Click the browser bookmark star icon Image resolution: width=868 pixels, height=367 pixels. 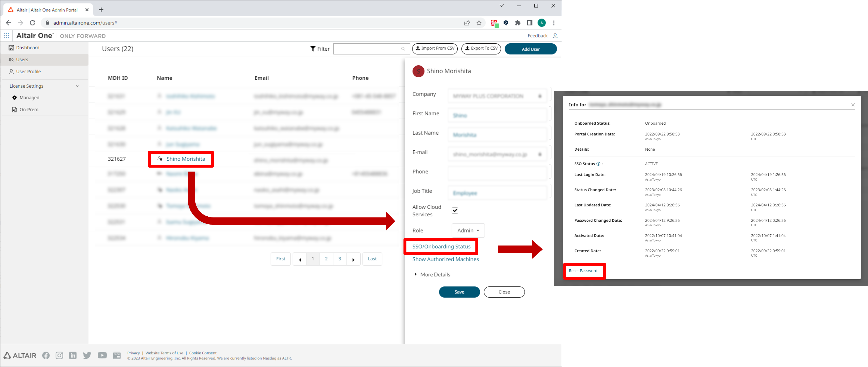(x=479, y=23)
